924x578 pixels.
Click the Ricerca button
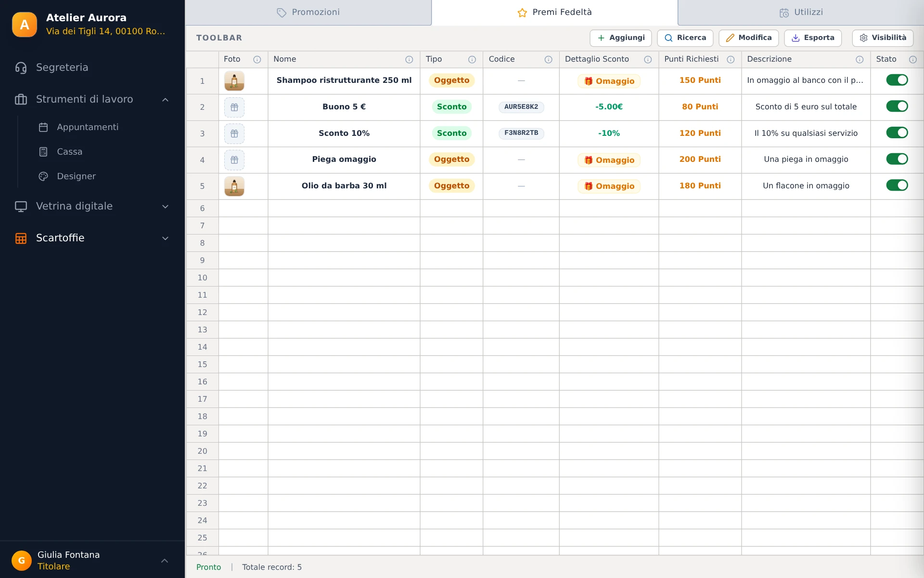pyautogui.click(x=685, y=38)
